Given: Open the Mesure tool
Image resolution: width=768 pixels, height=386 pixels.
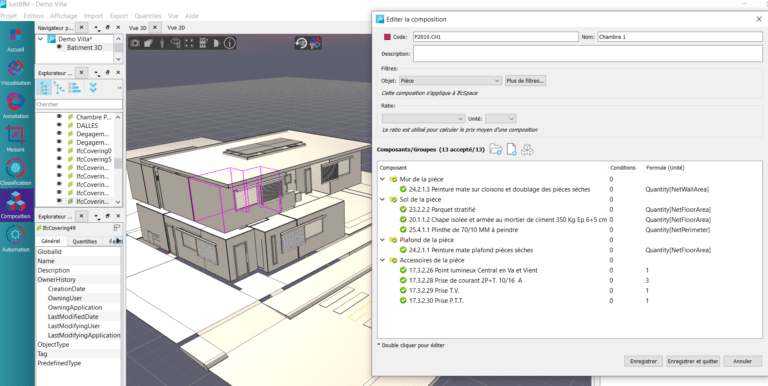Looking at the screenshot, I should [x=16, y=140].
